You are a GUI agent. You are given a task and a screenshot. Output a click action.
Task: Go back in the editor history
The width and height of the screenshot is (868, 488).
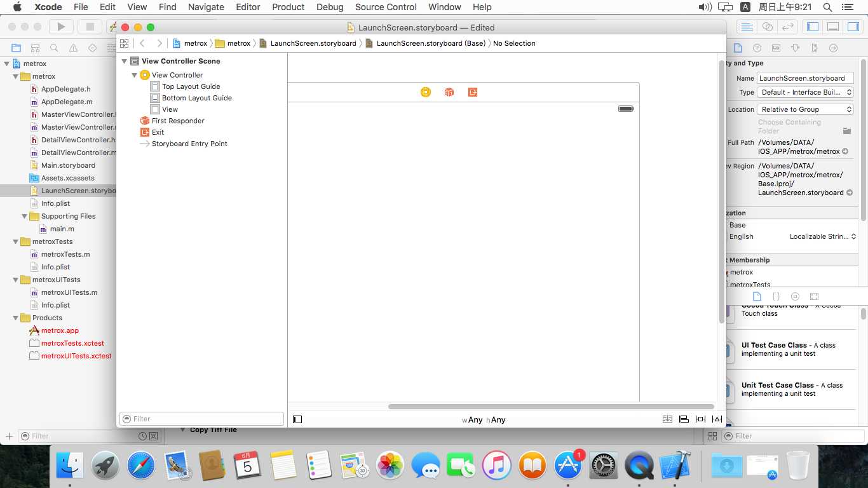pyautogui.click(x=142, y=43)
